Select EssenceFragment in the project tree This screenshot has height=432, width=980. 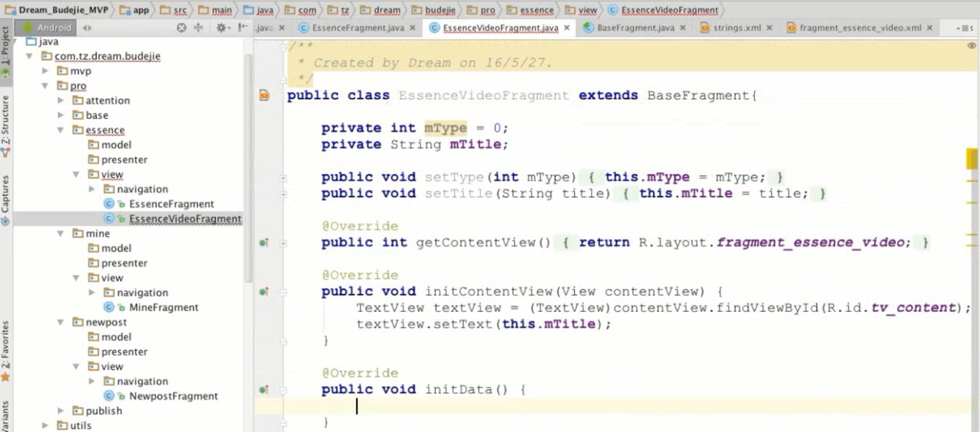(171, 204)
